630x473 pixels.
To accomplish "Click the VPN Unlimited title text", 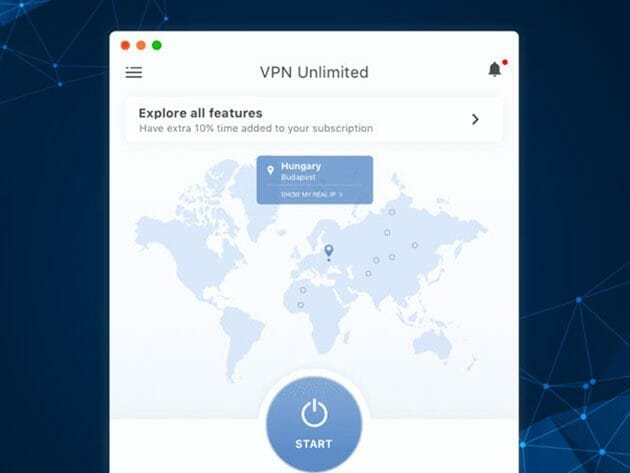I will click(314, 72).
